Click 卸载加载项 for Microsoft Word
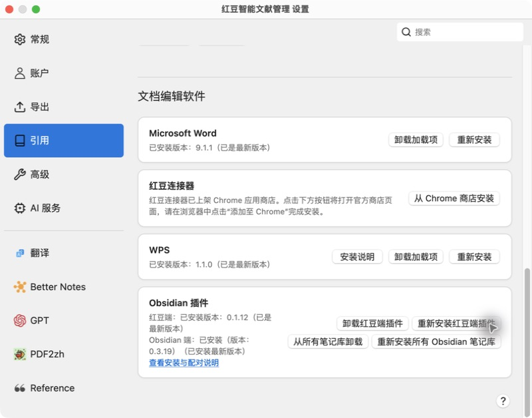This screenshot has height=418, width=532. click(x=416, y=140)
